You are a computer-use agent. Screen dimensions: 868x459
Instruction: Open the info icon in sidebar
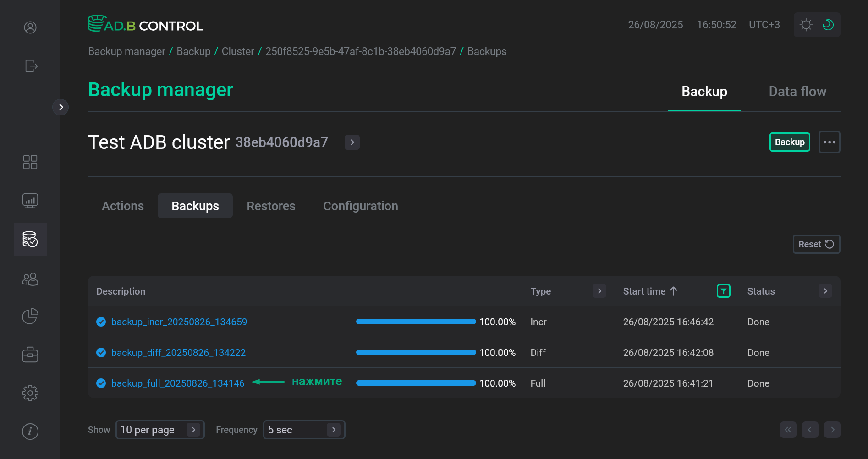(30, 431)
